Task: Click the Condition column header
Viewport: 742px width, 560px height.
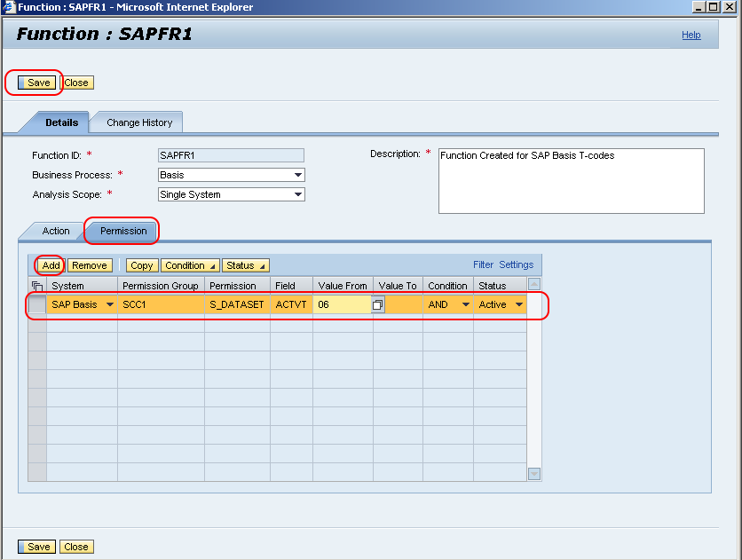Action: coord(448,286)
